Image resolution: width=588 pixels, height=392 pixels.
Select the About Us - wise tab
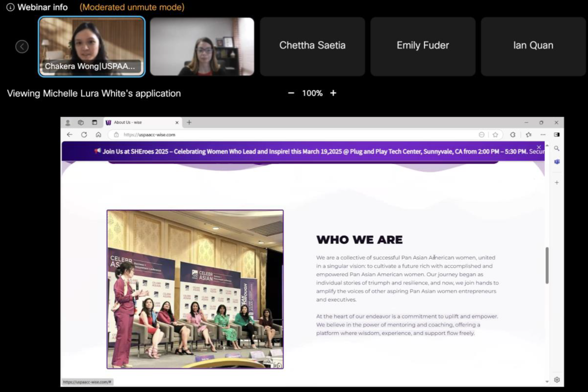pyautogui.click(x=143, y=122)
